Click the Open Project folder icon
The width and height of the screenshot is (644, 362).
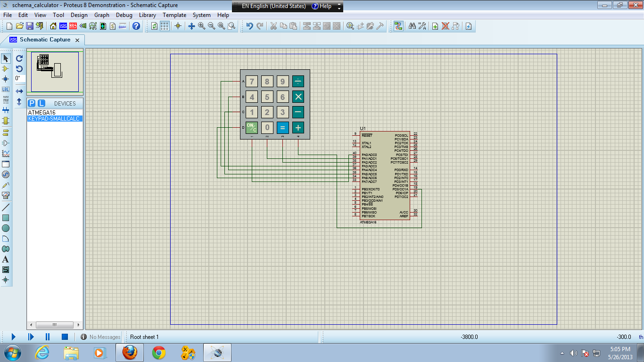pyautogui.click(x=19, y=26)
